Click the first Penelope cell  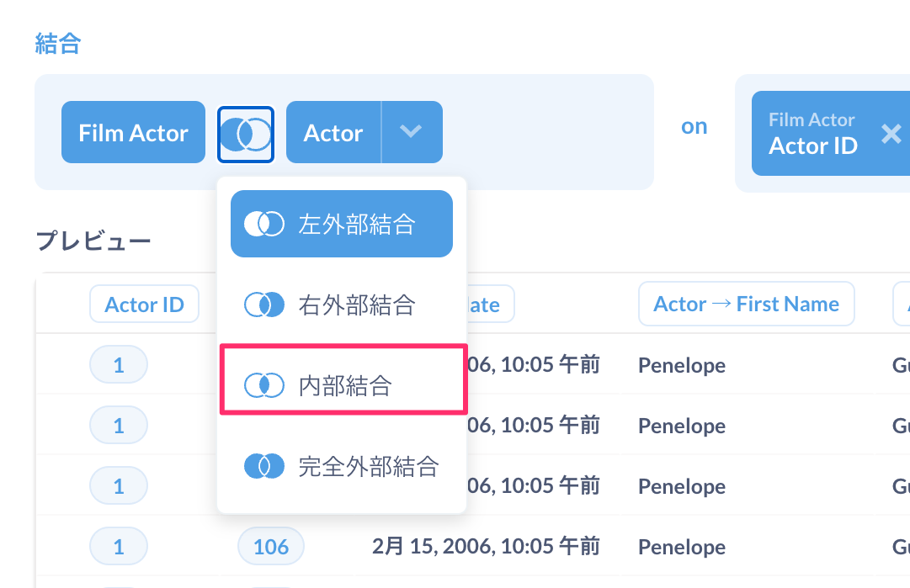point(681,365)
